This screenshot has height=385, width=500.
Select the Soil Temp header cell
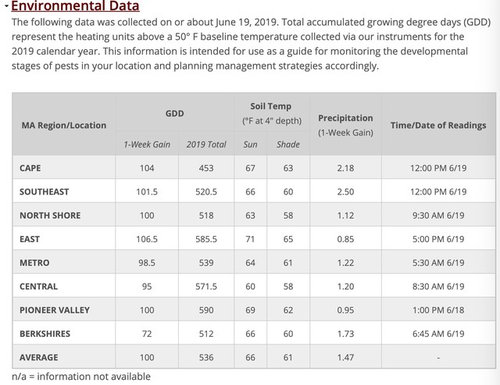click(272, 113)
